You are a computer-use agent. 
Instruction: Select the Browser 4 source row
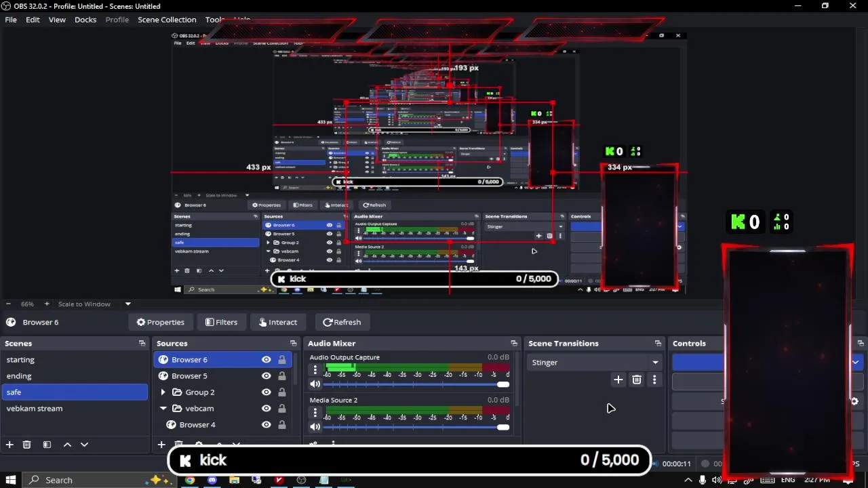pyautogui.click(x=222, y=425)
